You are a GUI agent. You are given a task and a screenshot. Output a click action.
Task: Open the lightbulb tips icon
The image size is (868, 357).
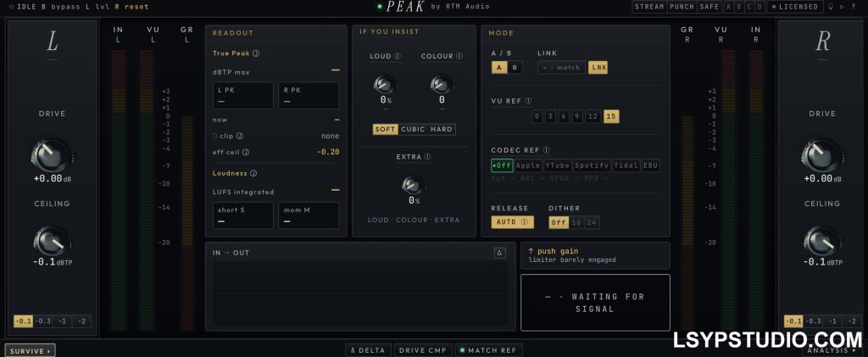tap(830, 7)
